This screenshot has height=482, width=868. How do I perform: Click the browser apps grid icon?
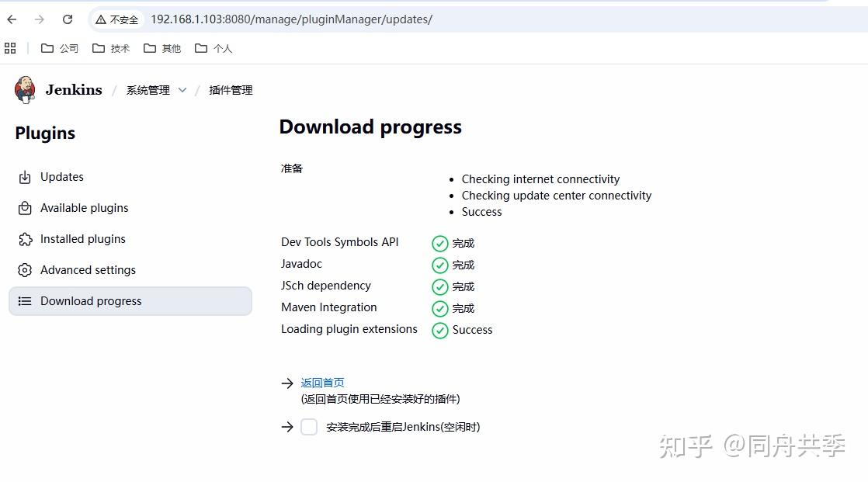pyautogui.click(x=10, y=47)
